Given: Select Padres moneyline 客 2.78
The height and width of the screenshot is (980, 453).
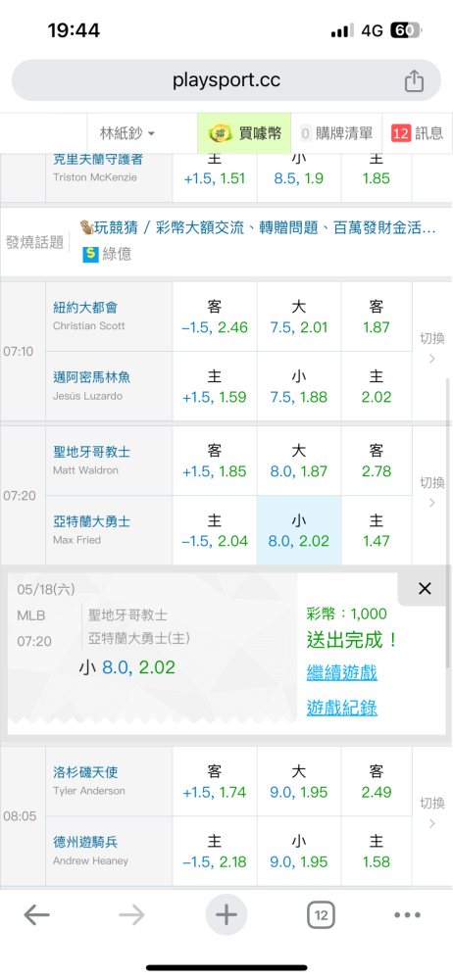Looking at the screenshot, I should click(x=377, y=461).
